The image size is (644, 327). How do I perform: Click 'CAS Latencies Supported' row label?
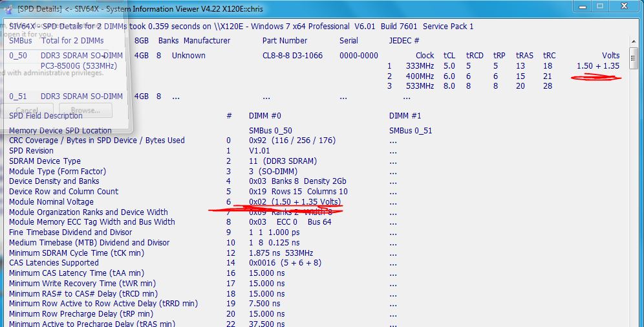pos(54,263)
